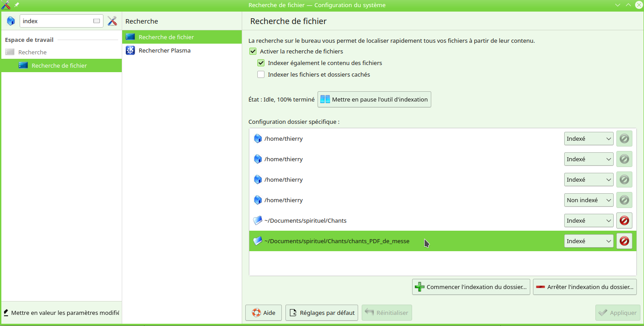Viewport: 644px width, 326px height.
Task: Expand the Indexé dropdown for ~/Documents/spirituel/Chants
Action: pyautogui.click(x=588, y=220)
